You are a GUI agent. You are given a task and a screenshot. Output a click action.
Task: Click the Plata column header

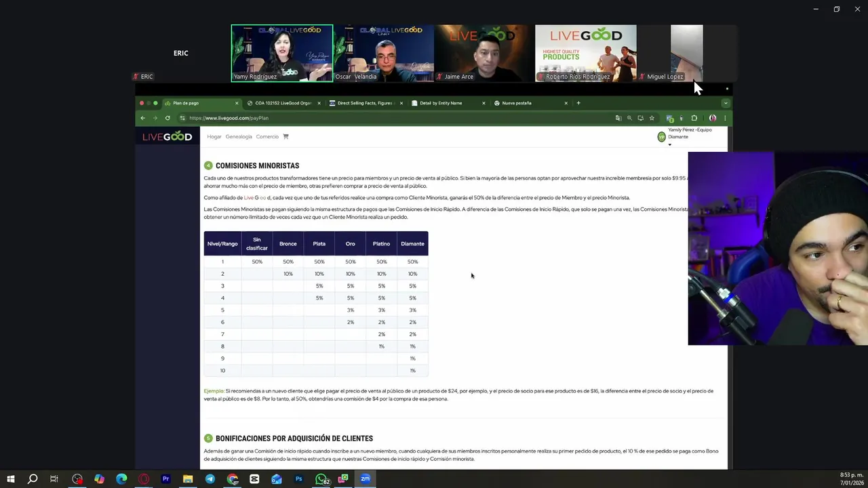click(x=319, y=244)
